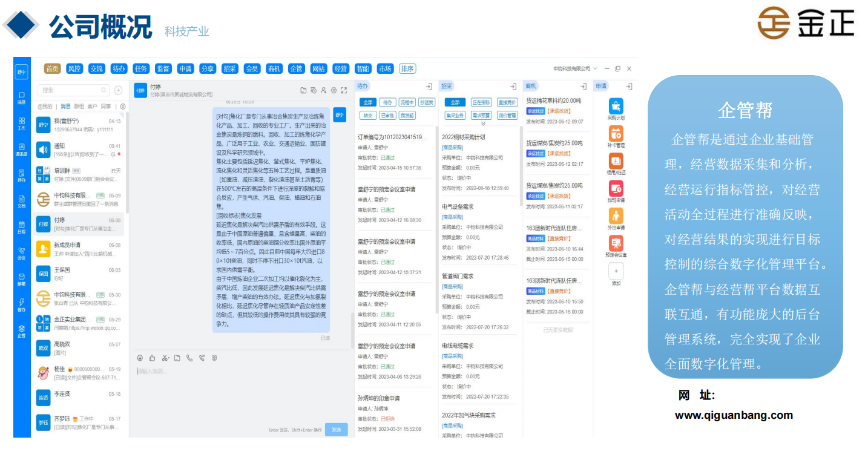Click the circular filter icon after 同事 tab

click(x=123, y=106)
